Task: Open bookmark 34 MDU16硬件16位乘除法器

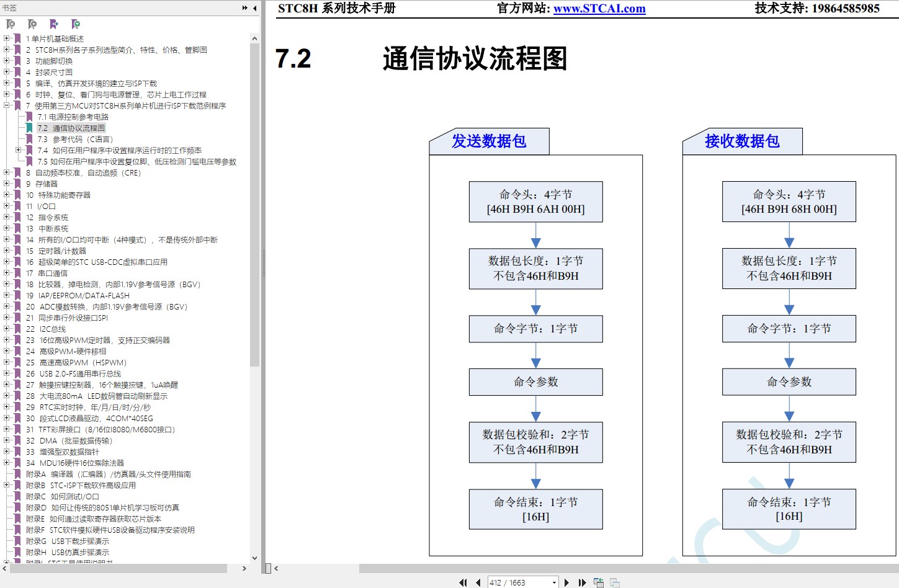Action: point(75,463)
